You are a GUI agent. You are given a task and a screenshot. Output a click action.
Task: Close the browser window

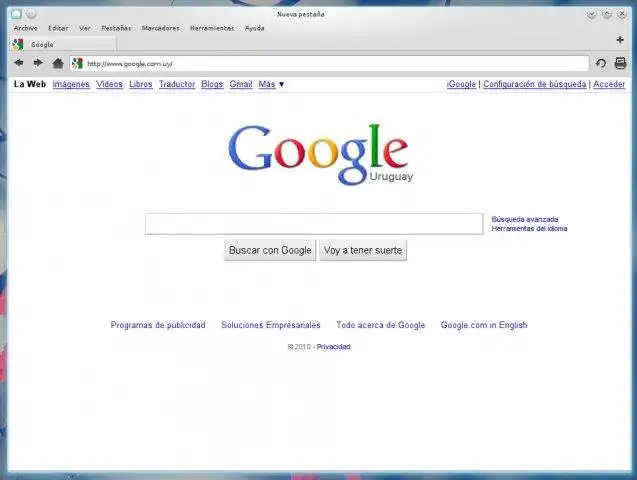pos(622,15)
